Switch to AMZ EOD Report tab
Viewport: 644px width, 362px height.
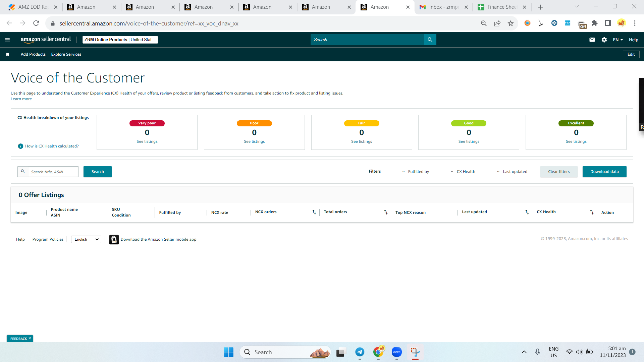tap(33, 7)
